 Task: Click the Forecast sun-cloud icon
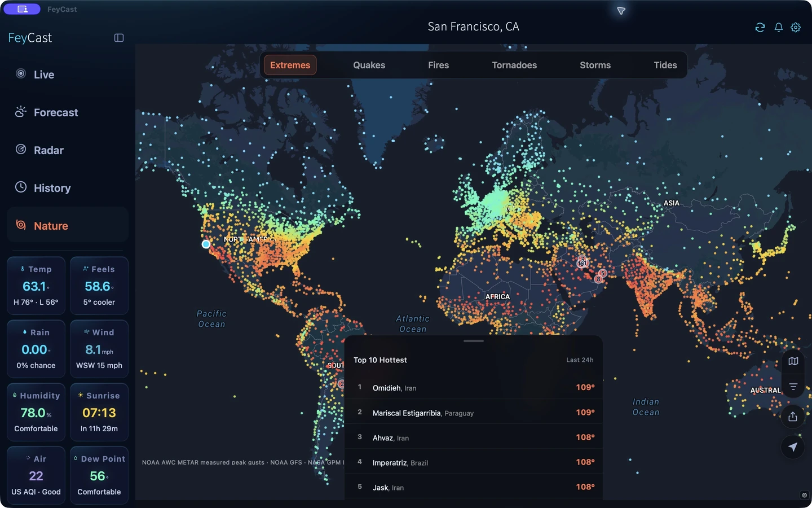21,111
